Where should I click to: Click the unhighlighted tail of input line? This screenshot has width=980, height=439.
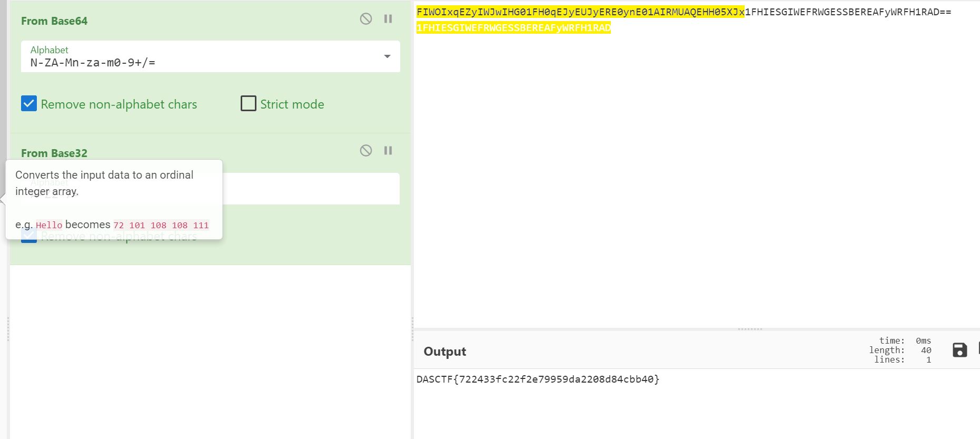click(x=848, y=12)
